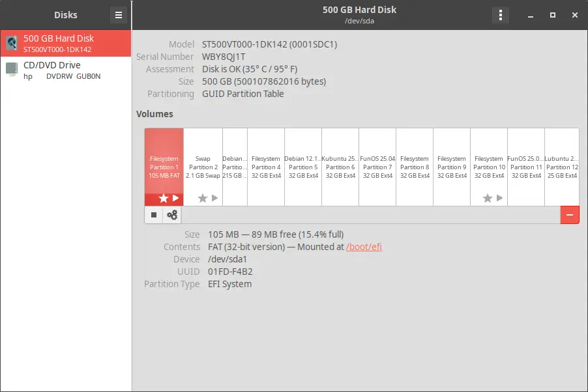Select the CD/DVD Drive entry
The width and height of the screenshot is (588, 392).
click(x=66, y=70)
